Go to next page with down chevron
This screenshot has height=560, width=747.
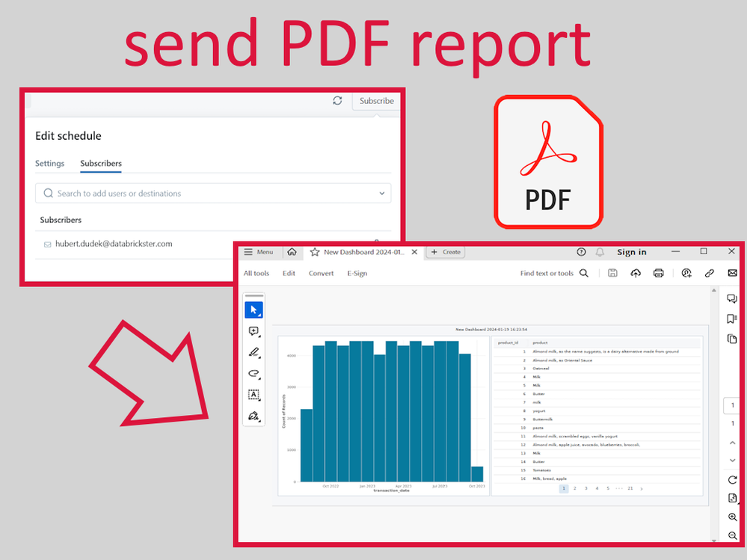tap(733, 460)
